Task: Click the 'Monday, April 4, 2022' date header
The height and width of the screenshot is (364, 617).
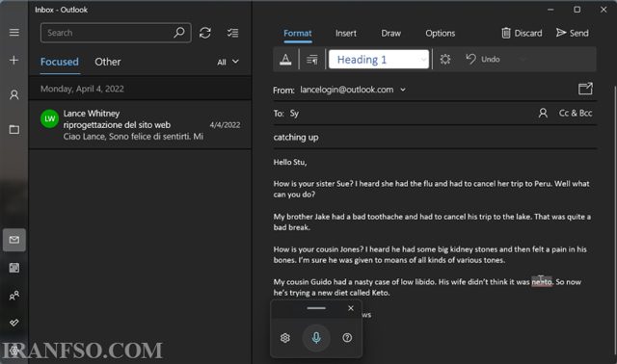Action: coord(82,89)
